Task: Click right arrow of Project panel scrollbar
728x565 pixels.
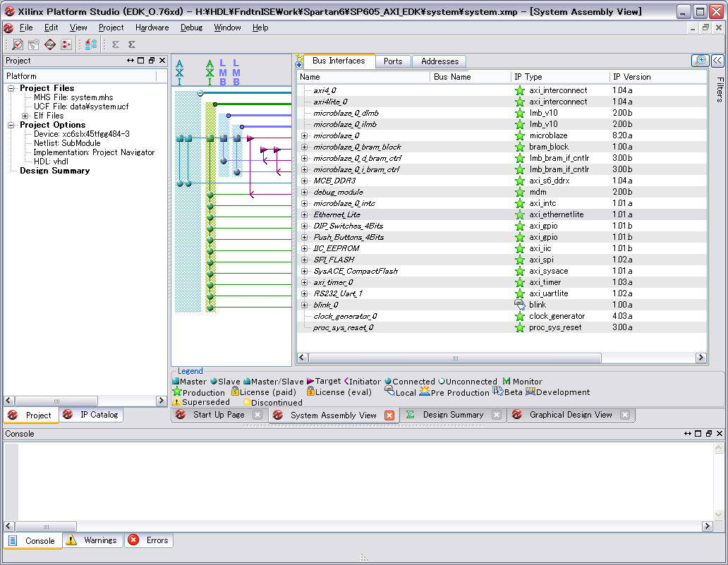Action: click(161, 401)
